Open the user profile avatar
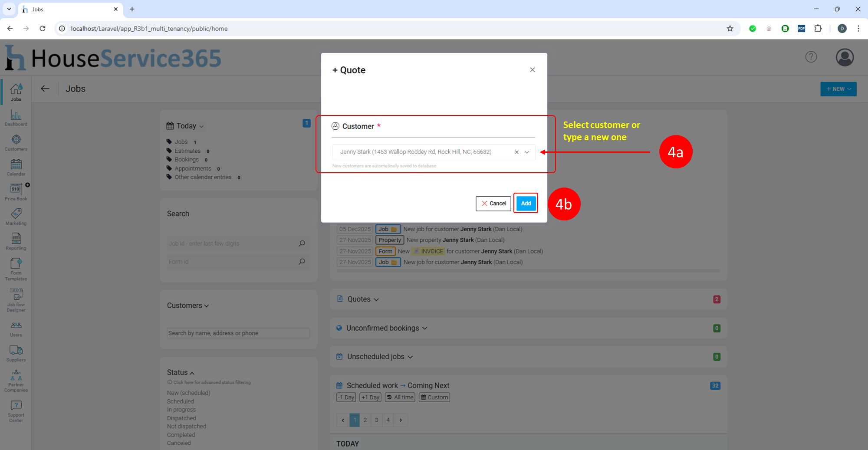This screenshot has width=868, height=450. coord(845,57)
